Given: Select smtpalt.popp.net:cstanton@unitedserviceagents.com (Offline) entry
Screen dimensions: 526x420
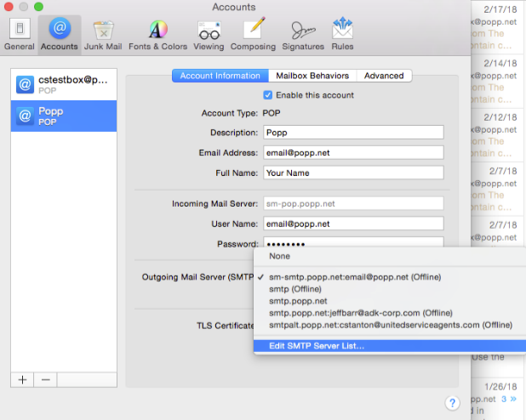Looking at the screenshot, I should point(390,325).
